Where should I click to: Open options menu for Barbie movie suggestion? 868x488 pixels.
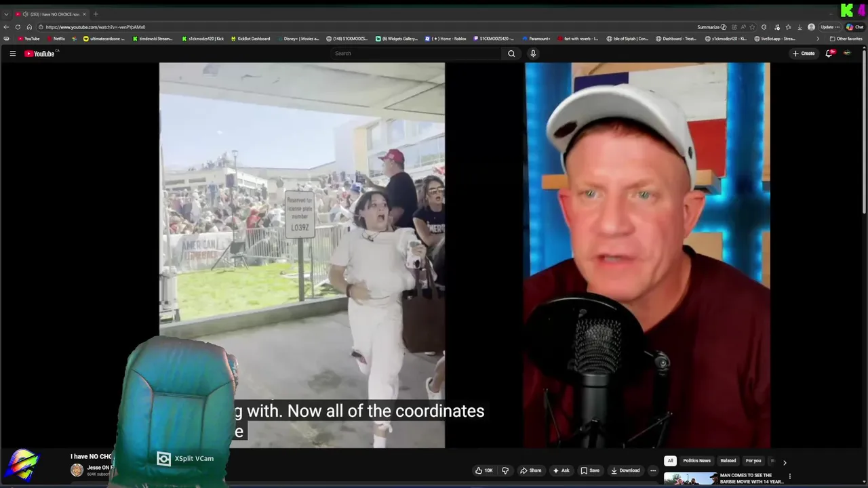789,476
